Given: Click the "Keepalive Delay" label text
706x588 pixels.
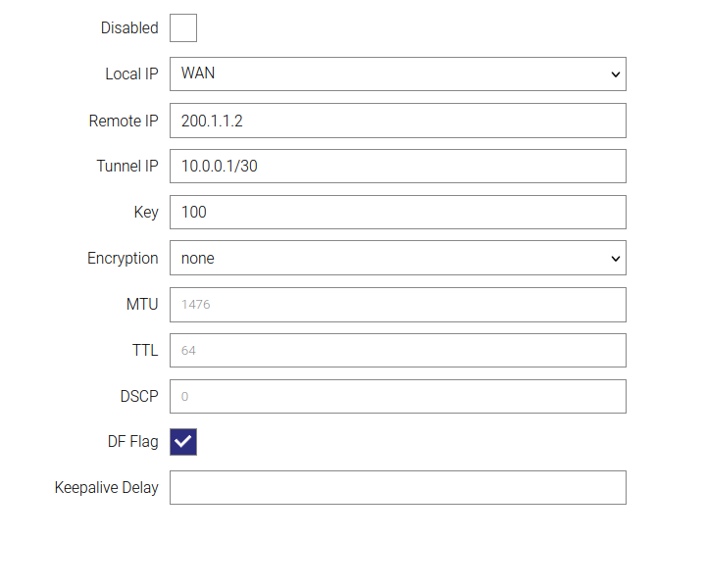Looking at the screenshot, I should [x=107, y=488].
